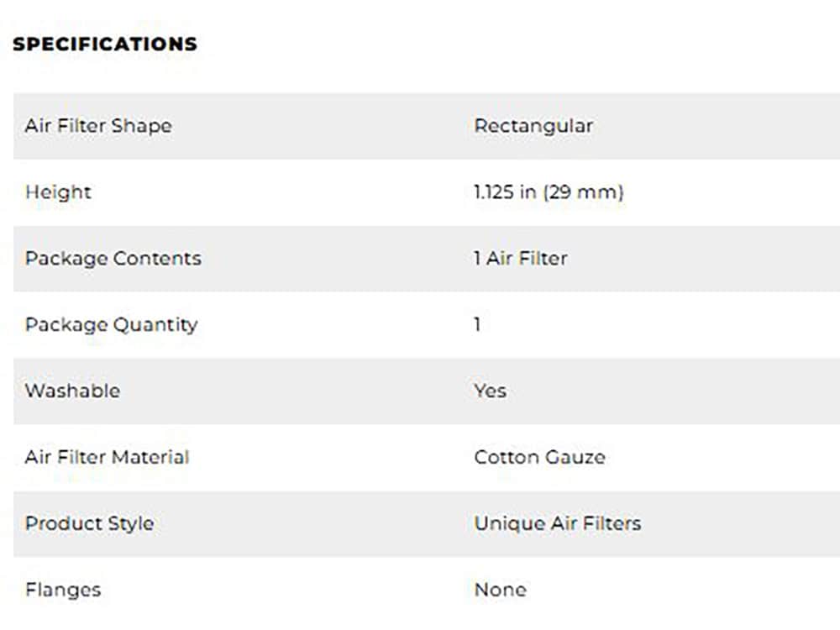Viewport: 840px width, 630px height.
Task: Click the Package Contents label
Action: [113, 258]
